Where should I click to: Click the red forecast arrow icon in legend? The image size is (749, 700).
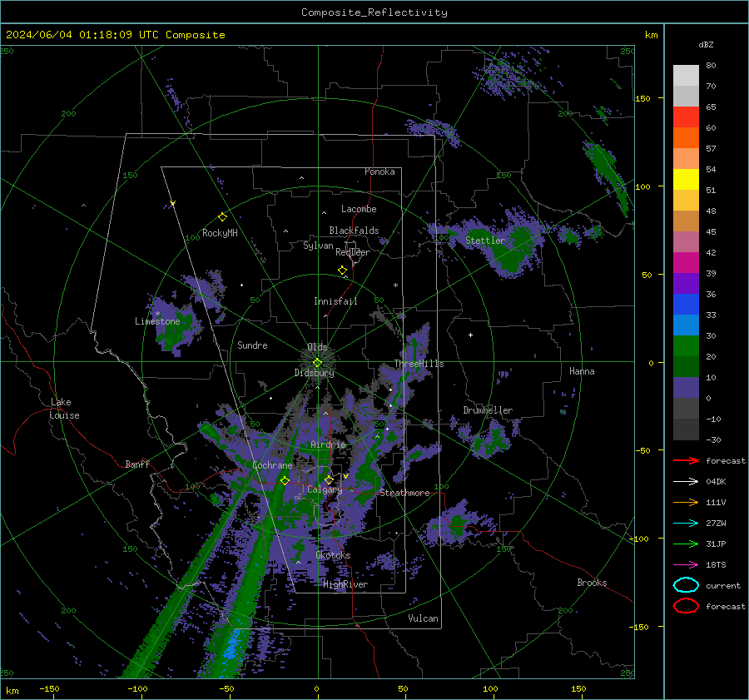pos(686,460)
